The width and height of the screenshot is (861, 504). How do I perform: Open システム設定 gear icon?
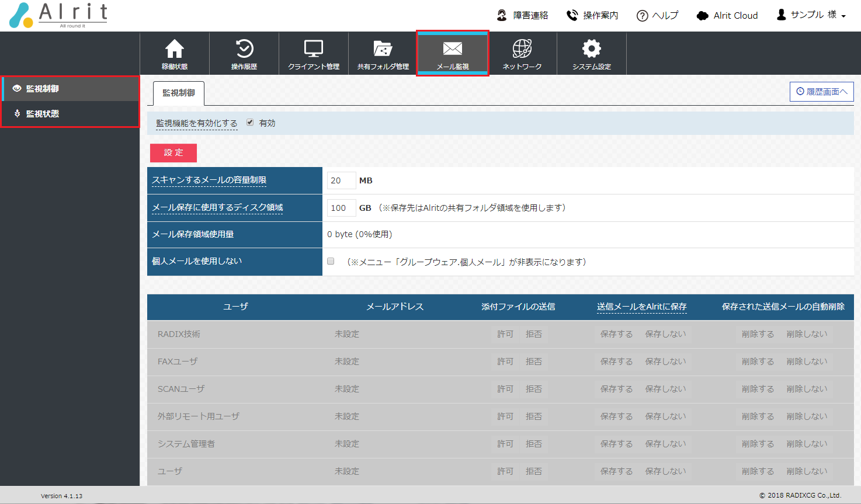click(x=592, y=49)
